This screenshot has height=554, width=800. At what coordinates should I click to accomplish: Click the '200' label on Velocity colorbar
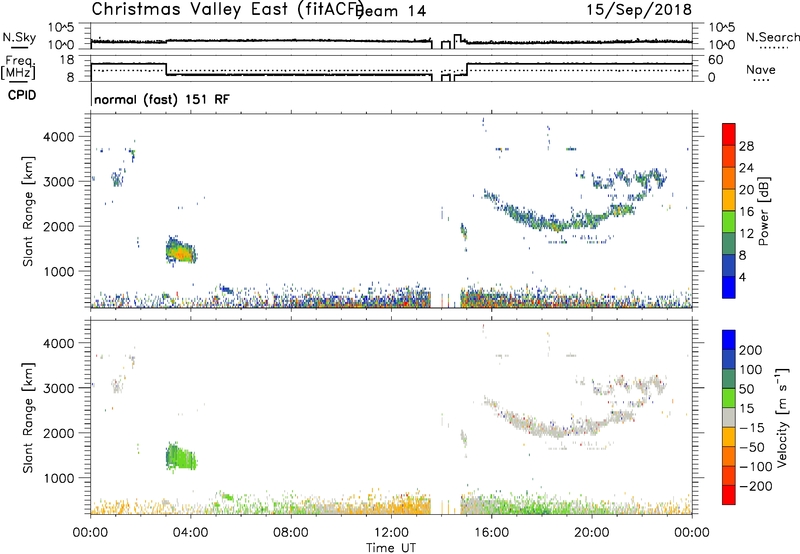[x=751, y=350]
